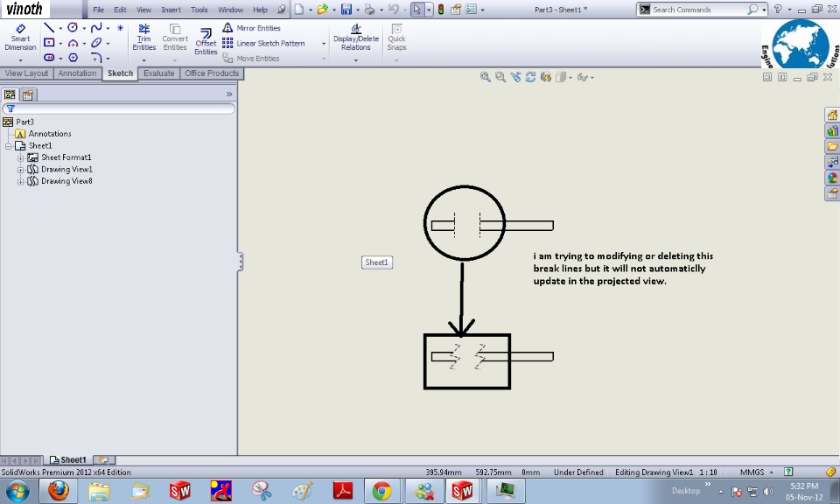Switch to the View Layout tab
This screenshot has height=504, width=840.
pyautogui.click(x=26, y=73)
